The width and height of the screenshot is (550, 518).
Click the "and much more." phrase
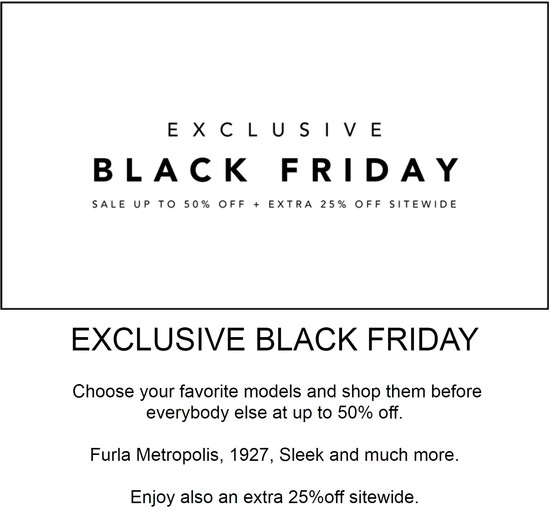394,455
